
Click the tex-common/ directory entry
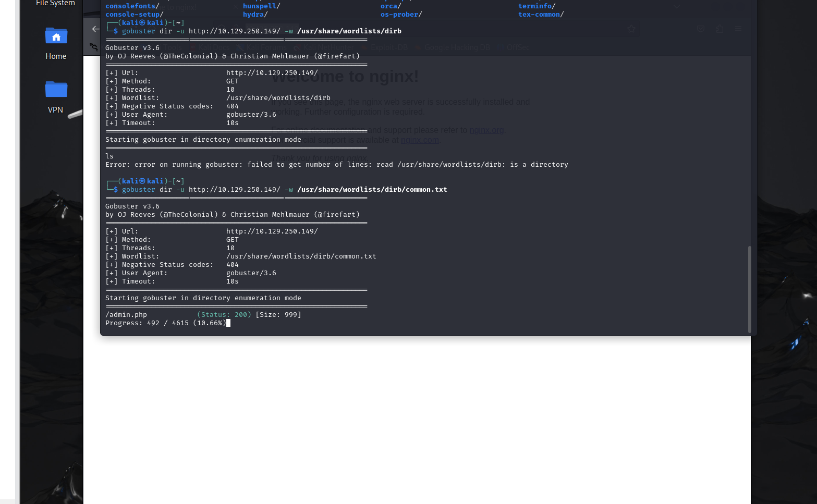click(541, 15)
